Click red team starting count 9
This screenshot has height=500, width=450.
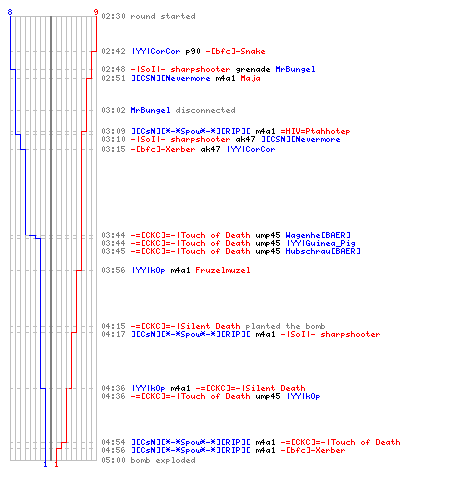[x=96, y=12]
